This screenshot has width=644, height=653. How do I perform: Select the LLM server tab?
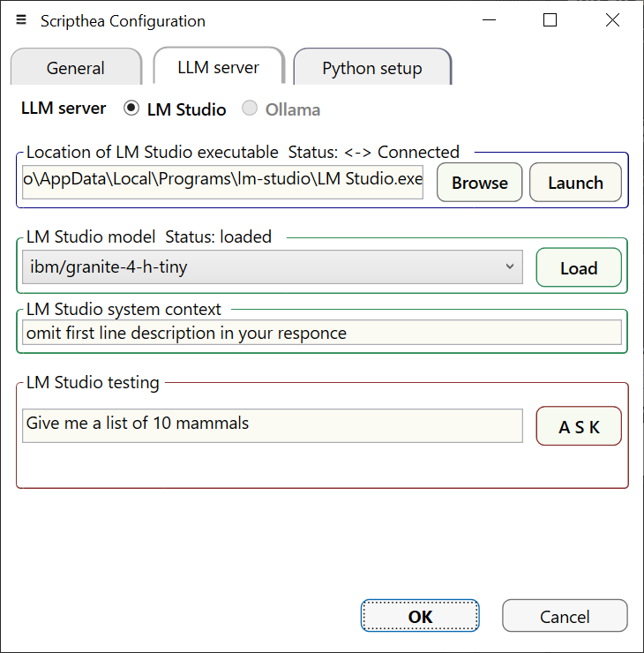point(218,67)
